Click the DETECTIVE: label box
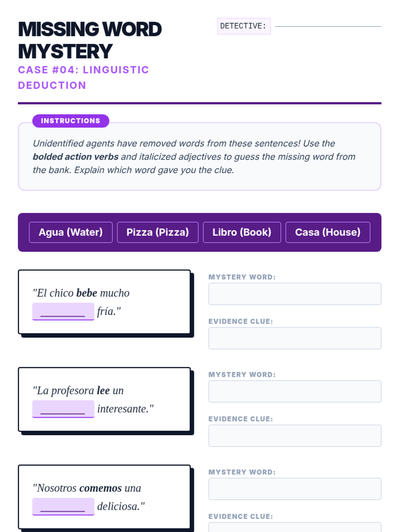The width and height of the screenshot is (399, 532). [244, 26]
